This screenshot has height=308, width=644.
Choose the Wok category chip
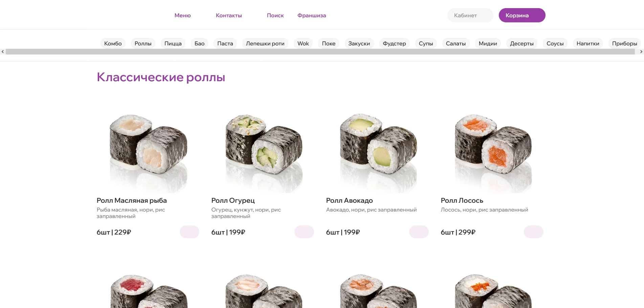pos(303,43)
